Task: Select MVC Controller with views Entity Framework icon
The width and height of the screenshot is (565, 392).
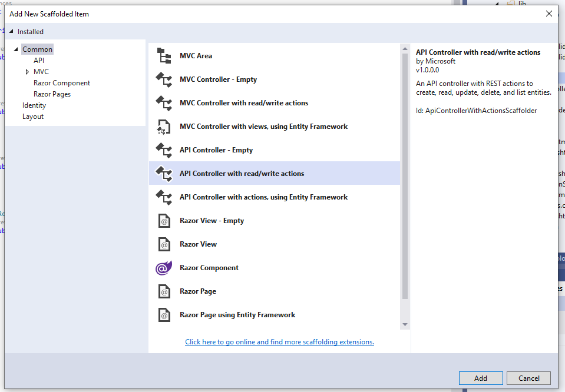Action: click(164, 127)
